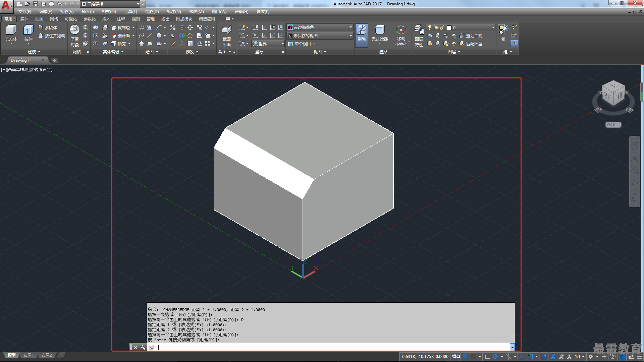The image size is (644, 362).
Task: Open the 修改(M) menu
Action: [196, 11]
